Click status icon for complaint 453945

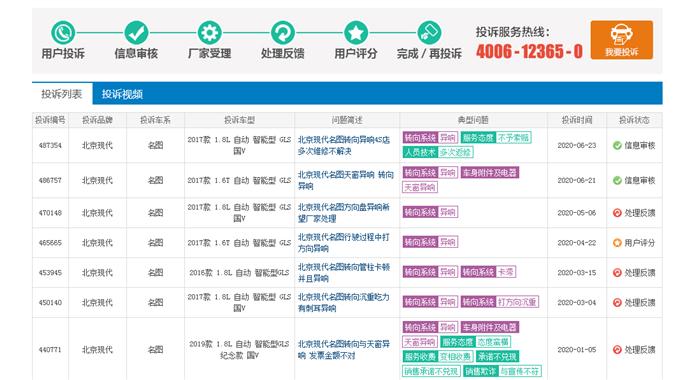[x=617, y=273]
